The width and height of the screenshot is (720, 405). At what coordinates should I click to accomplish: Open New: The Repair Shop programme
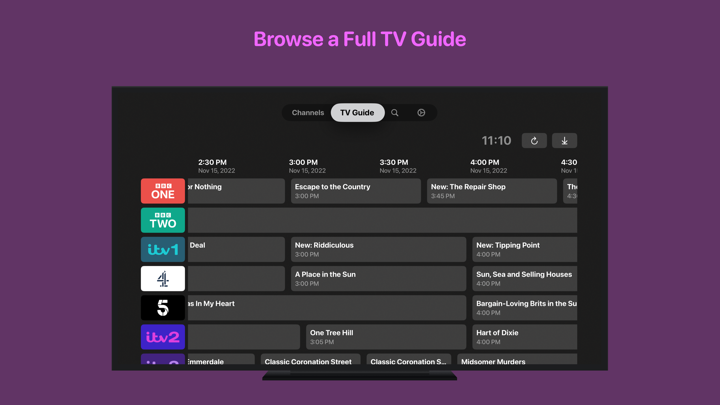pos(492,191)
